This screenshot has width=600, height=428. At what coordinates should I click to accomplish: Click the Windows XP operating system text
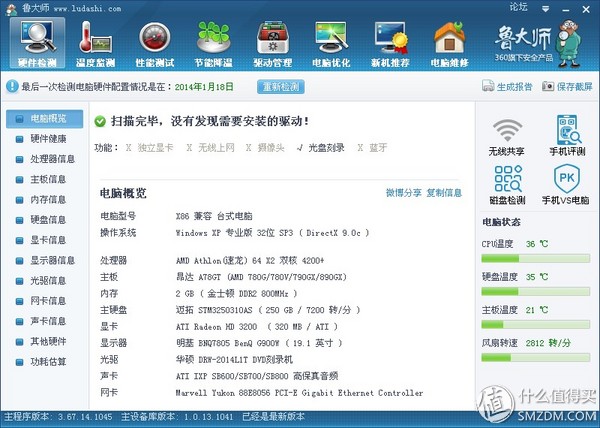[272, 233]
